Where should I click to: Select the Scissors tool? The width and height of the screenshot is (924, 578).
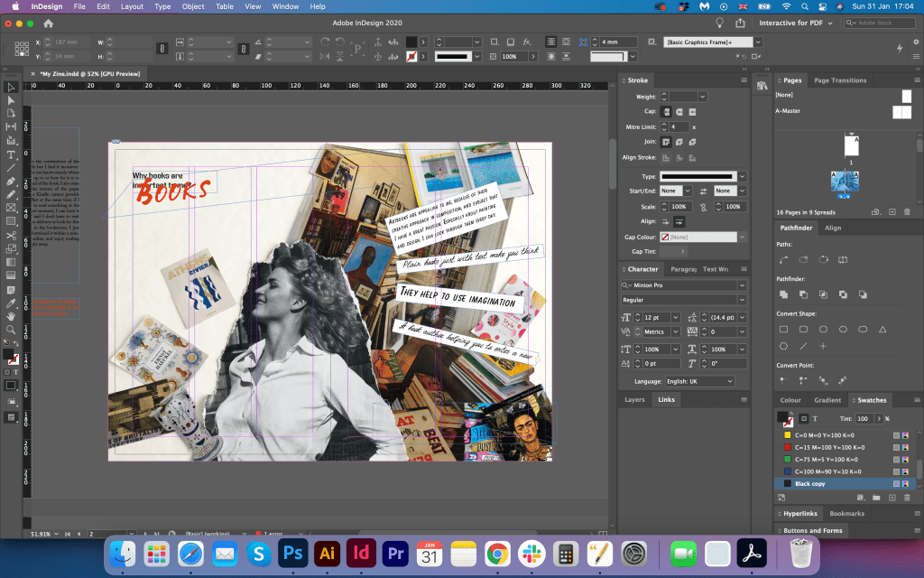pyautogui.click(x=11, y=235)
